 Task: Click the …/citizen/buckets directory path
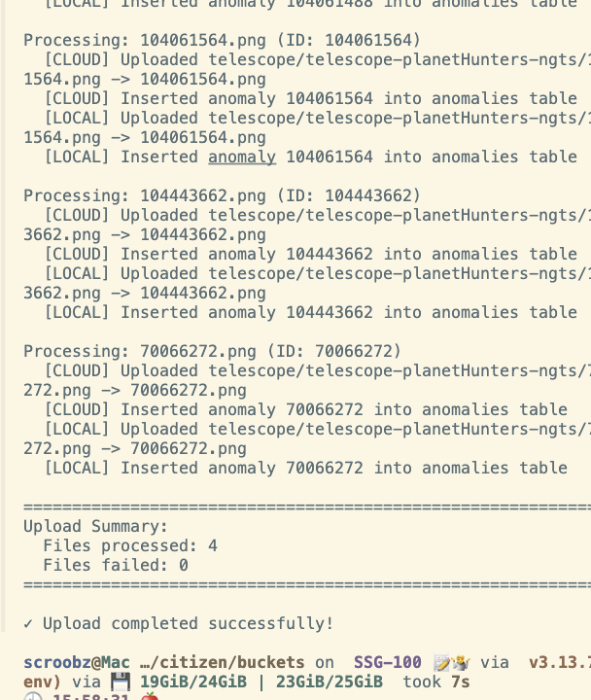tap(223, 662)
